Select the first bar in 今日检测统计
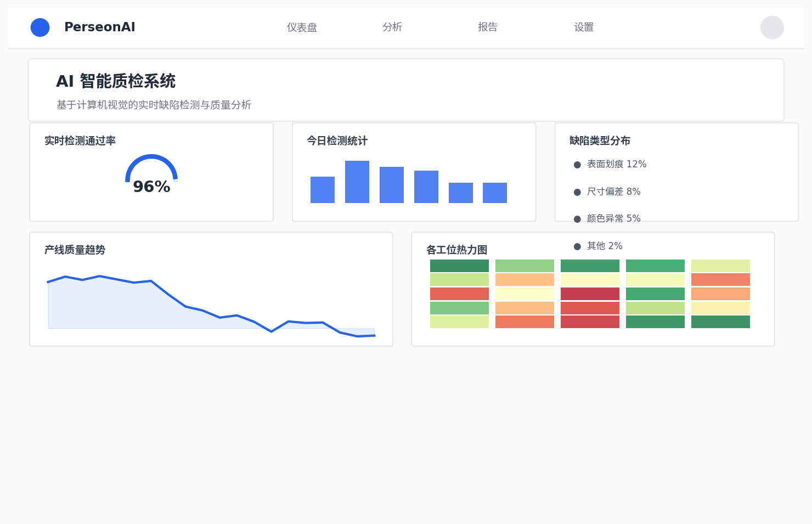The height and width of the screenshot is (524, 812). tap(323, 190)
